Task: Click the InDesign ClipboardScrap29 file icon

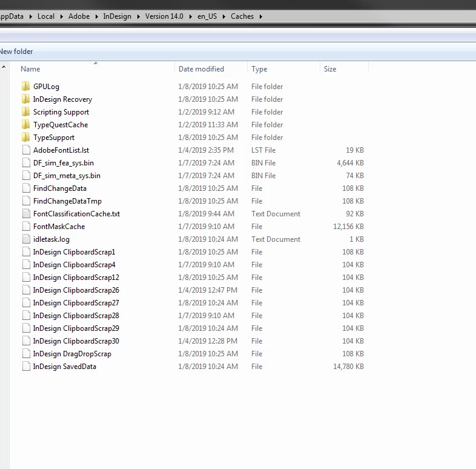Action: point(26,328)
